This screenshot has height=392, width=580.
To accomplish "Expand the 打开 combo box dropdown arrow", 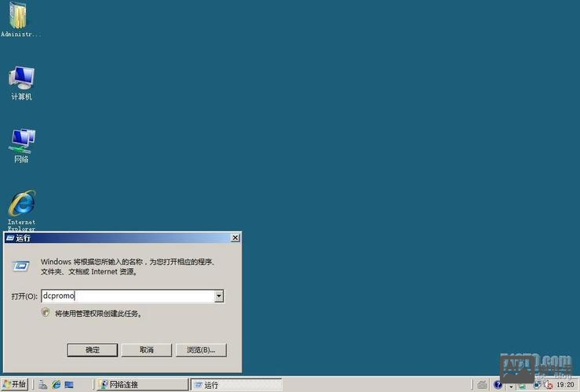I will pos(219,296).
